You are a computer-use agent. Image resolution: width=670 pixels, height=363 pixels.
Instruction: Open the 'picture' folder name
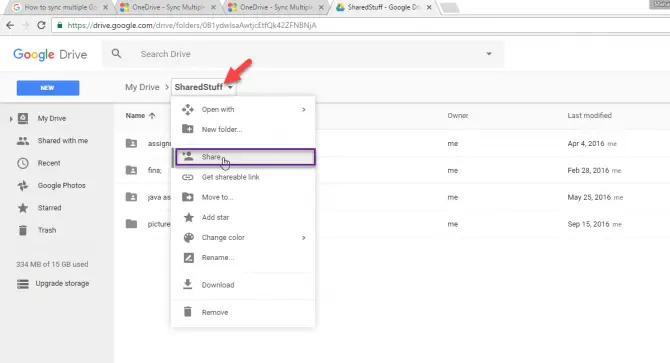(x=159, y=224)
